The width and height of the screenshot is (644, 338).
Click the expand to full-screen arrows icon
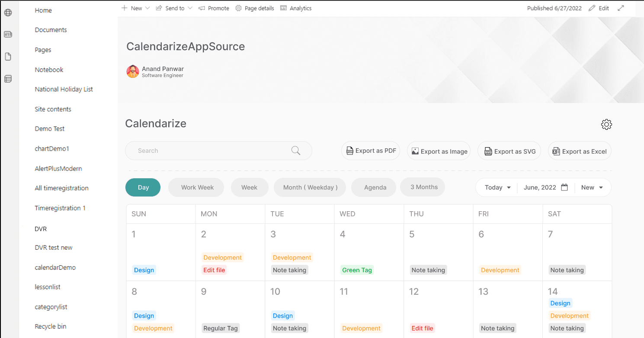(621, 8)
